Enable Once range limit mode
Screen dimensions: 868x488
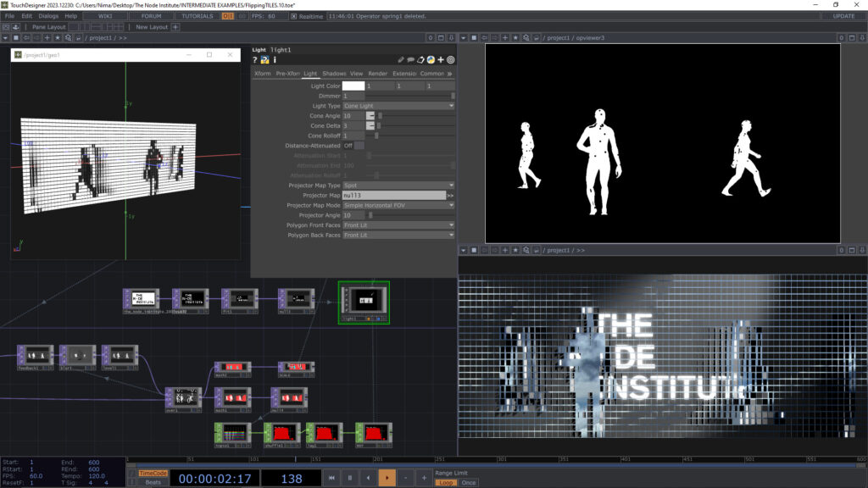[468, 483]
